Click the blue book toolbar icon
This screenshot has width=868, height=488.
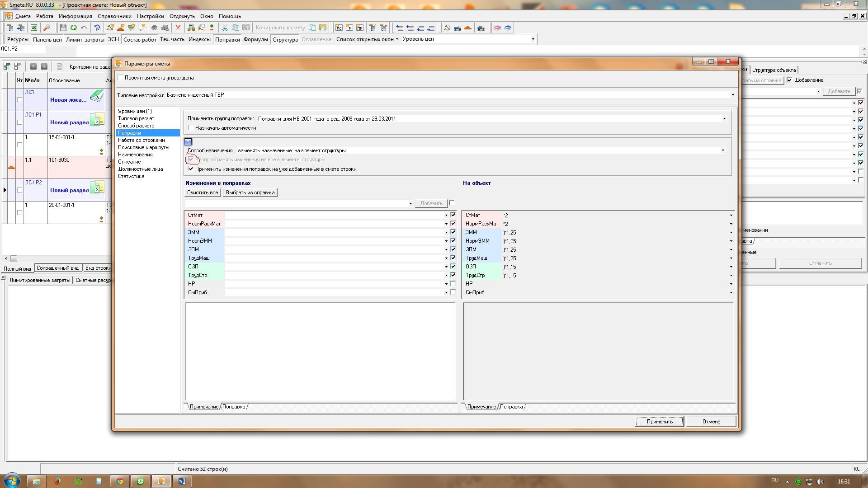pos(508,28)
